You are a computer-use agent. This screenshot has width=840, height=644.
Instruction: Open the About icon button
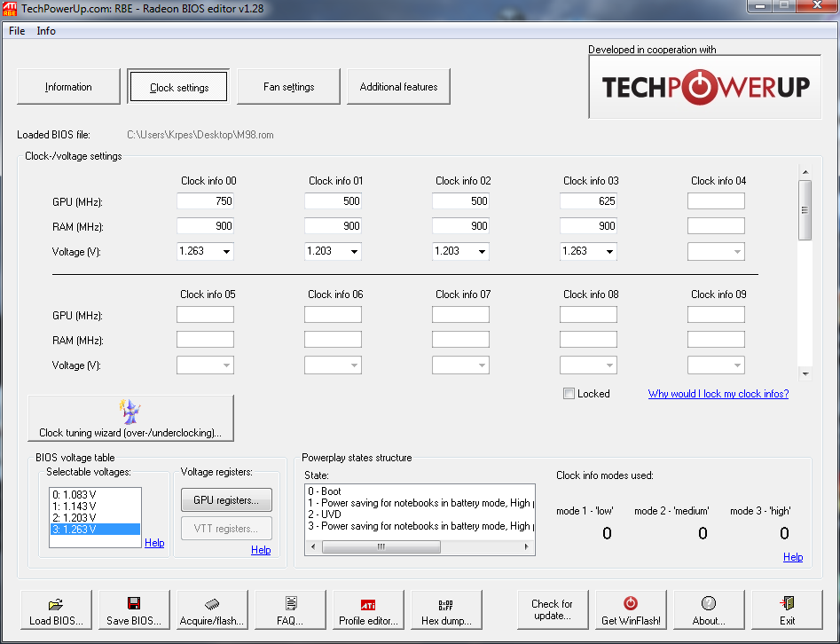[x=709, y=610]
